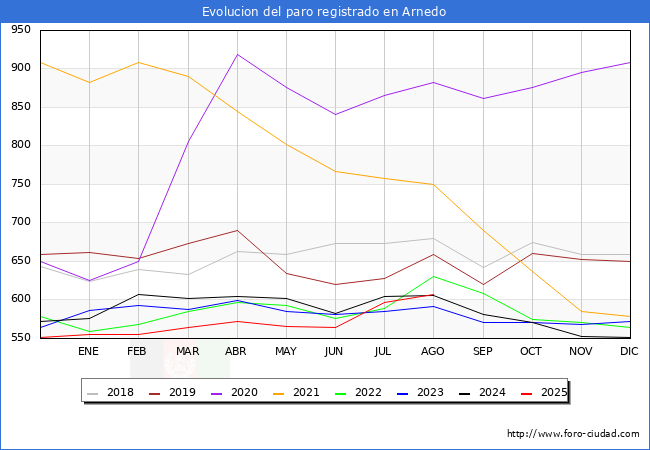Select the JUN x-axis label
This screenshot has height=450, width=650.
pos(334,351)
